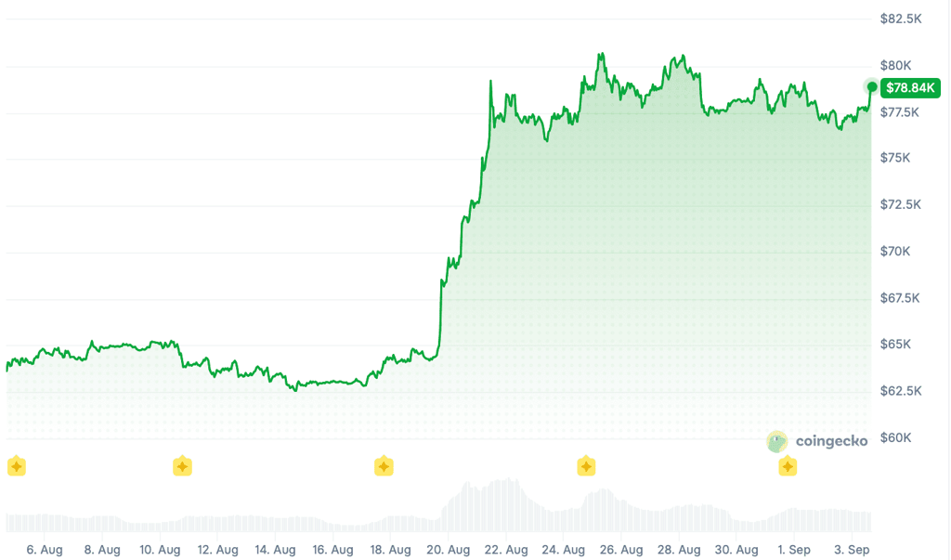Click the coingecko watermark text
Screen dimensions: 951x560
tap(831, 441)
